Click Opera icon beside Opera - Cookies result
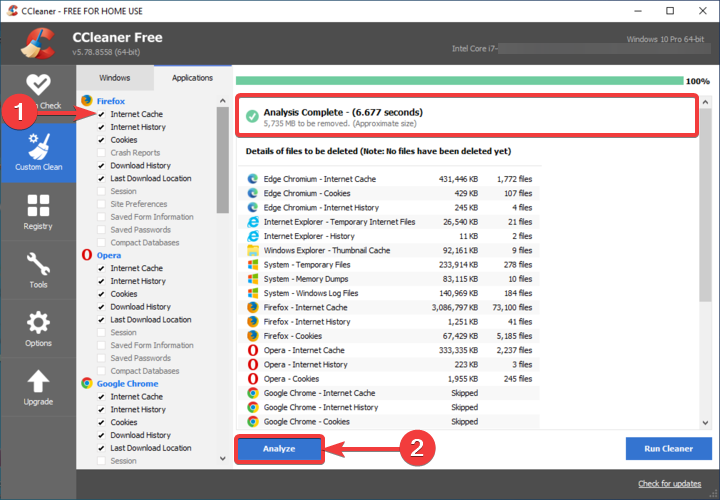Image resolution: width=720 pixels, height=500 pixels. pyautogui.click(x=253, y=378)
